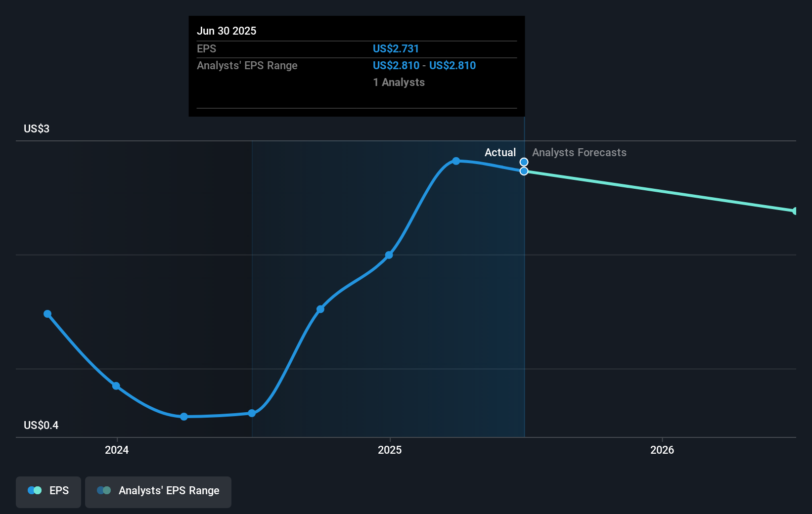Screen dimensions: 812x514
Task: Expand the Jun 30 2025 tooltip details
Action: pyautogui.click(x=227, y=31)
